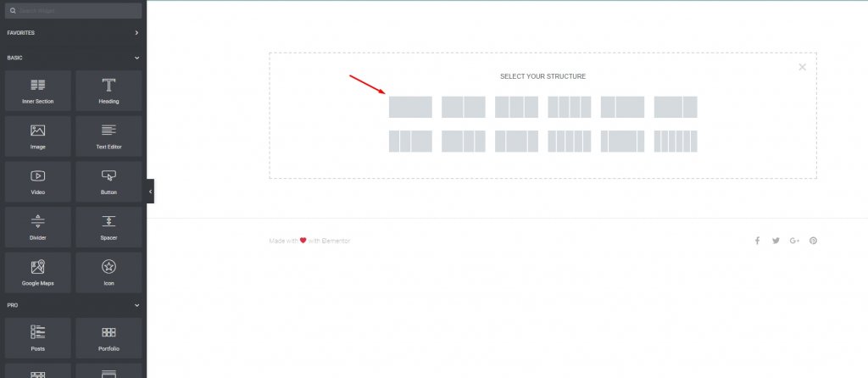This screenshot has height=378, width=868.
Task: Choose the Spacer widget
Action: pyautogui.click(x=108, y=227)
